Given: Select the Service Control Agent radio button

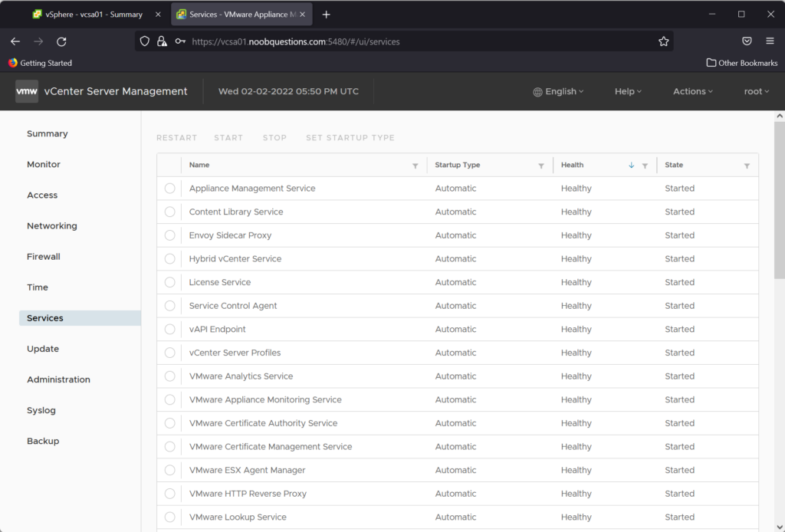Looking at the screenshot, I should [x=169, y=306].
